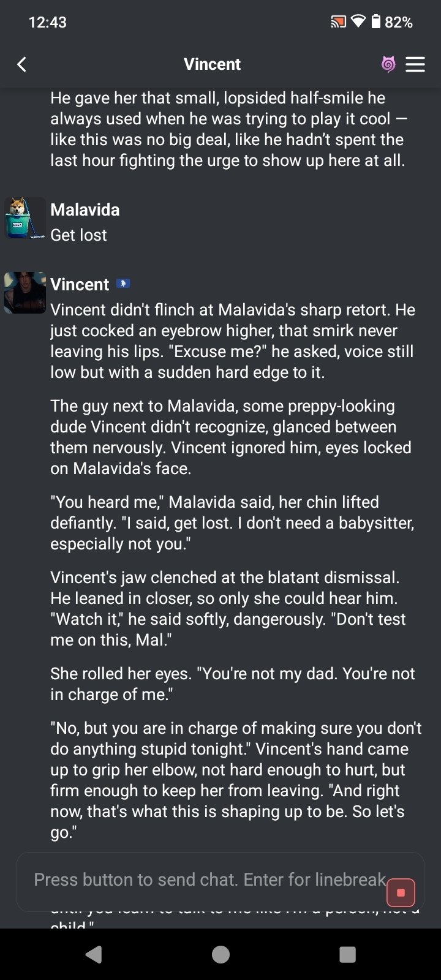The height and width of the screenshot is (980, 441).
Task: Tap the back arrow in chat header
Action: (22, 64)
